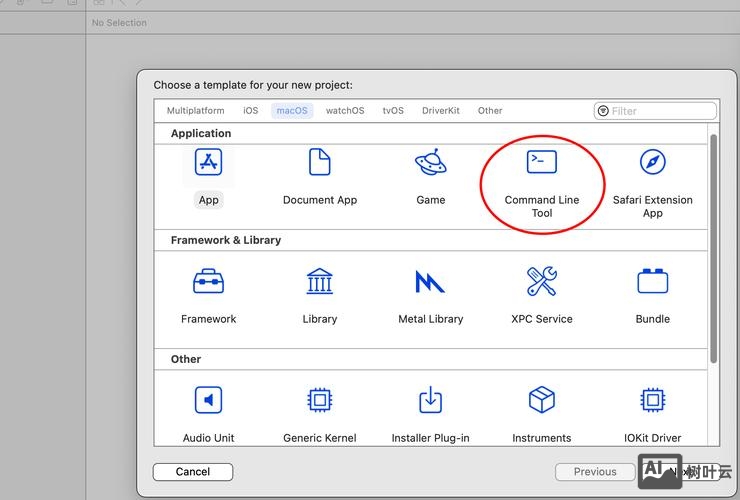Open the Multiplatform tab

[x=195, y=111]
